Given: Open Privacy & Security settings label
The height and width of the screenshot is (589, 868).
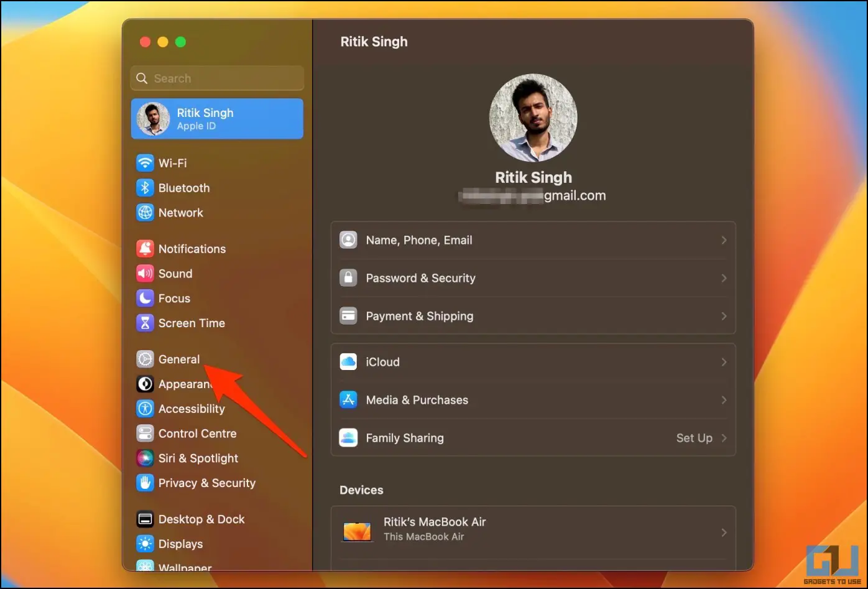Looking at the screenshot, I should click(x=207, y=483).
